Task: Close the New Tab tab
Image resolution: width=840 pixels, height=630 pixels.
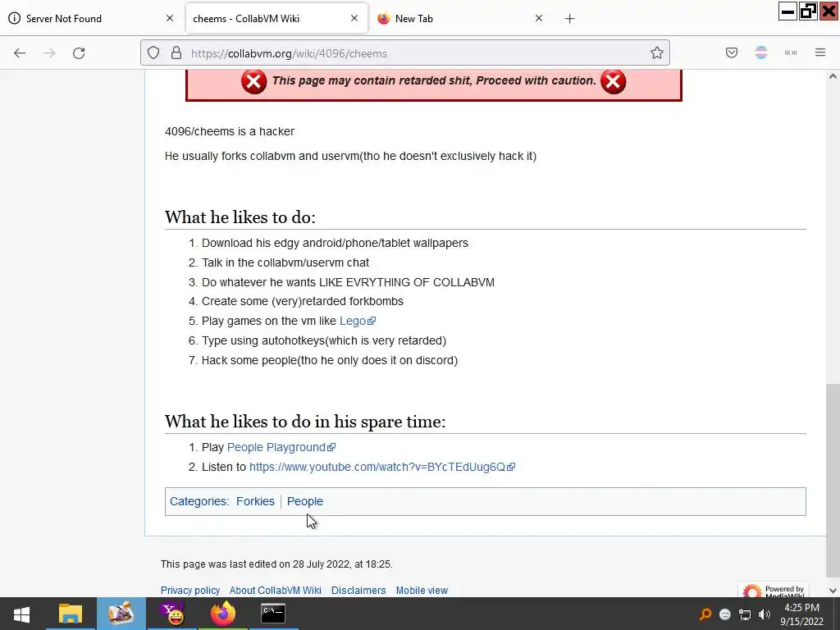Action: tap(539, 18)
